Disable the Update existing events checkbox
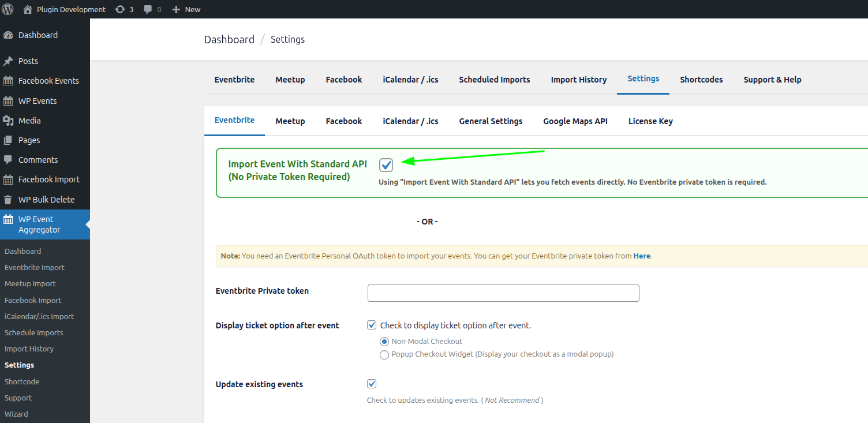Image resolution: width=868 pixels, height=423 pixels. coord(372,383)
